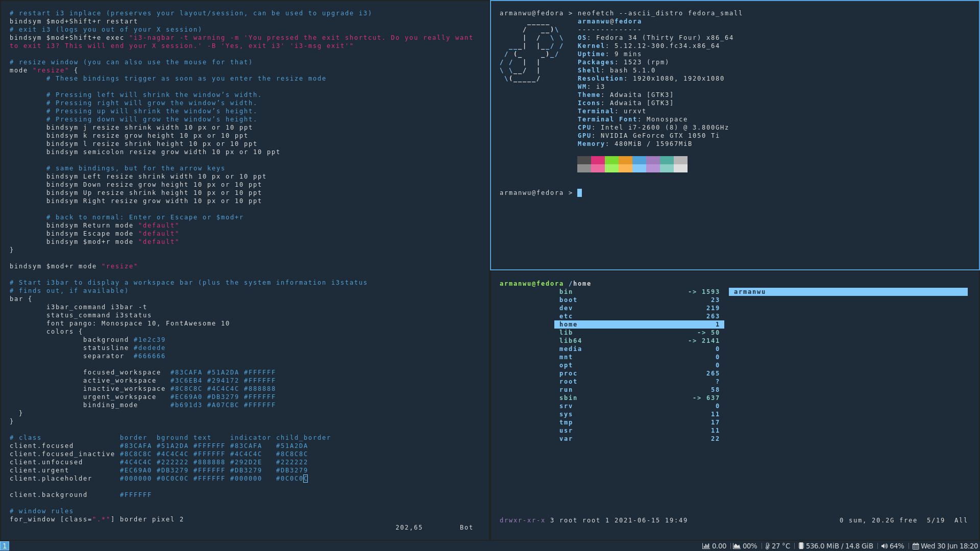
Task: Select the dev directory in ranger
Action: (639, 308)
